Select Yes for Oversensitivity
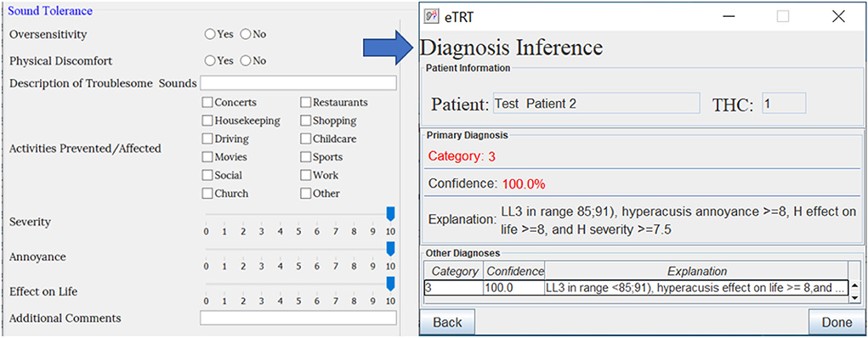The height and width of the screenshot is (338, 868). 210,34
